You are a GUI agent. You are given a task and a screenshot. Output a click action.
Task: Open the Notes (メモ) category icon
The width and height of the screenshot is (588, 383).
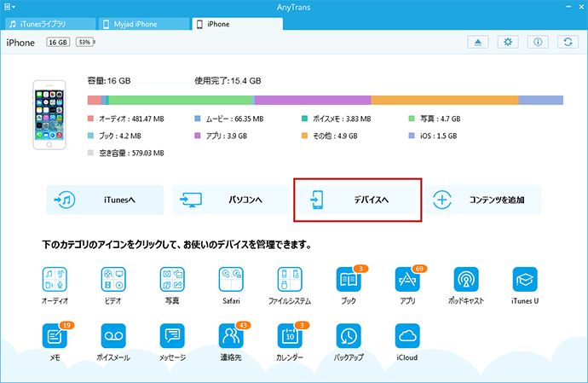(x=55, y=336)
